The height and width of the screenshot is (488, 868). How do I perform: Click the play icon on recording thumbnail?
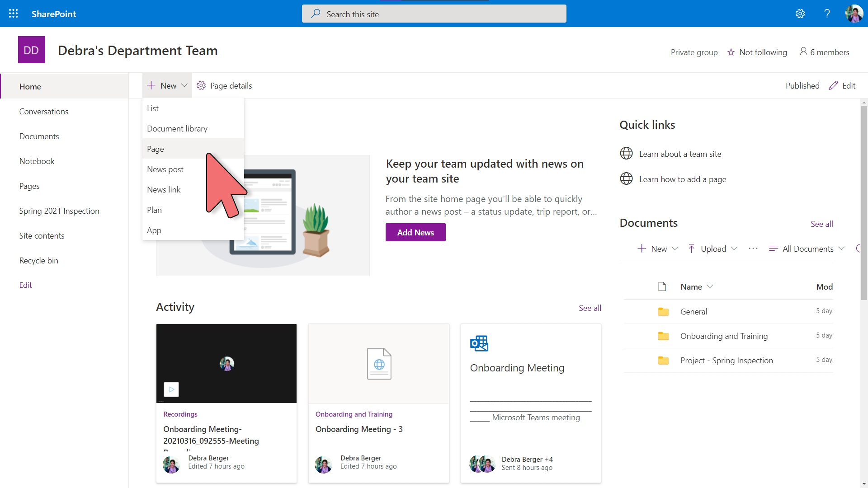(171, 389)
